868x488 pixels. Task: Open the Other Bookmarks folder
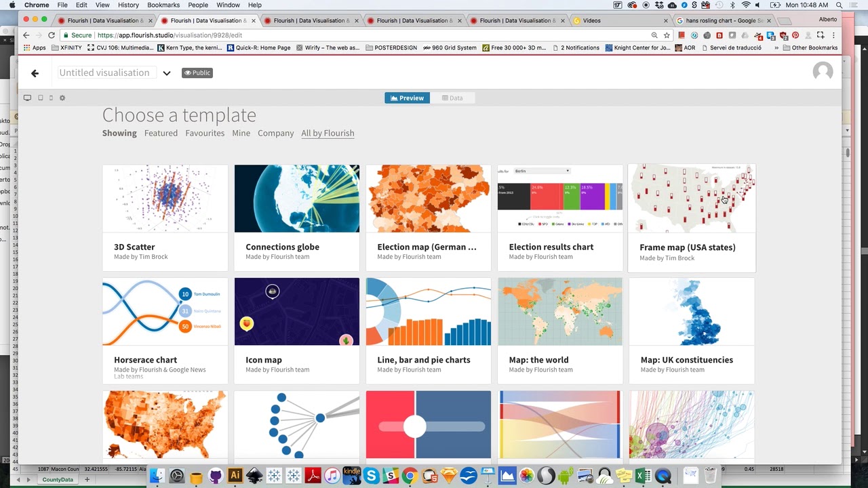tap(810, 48)
